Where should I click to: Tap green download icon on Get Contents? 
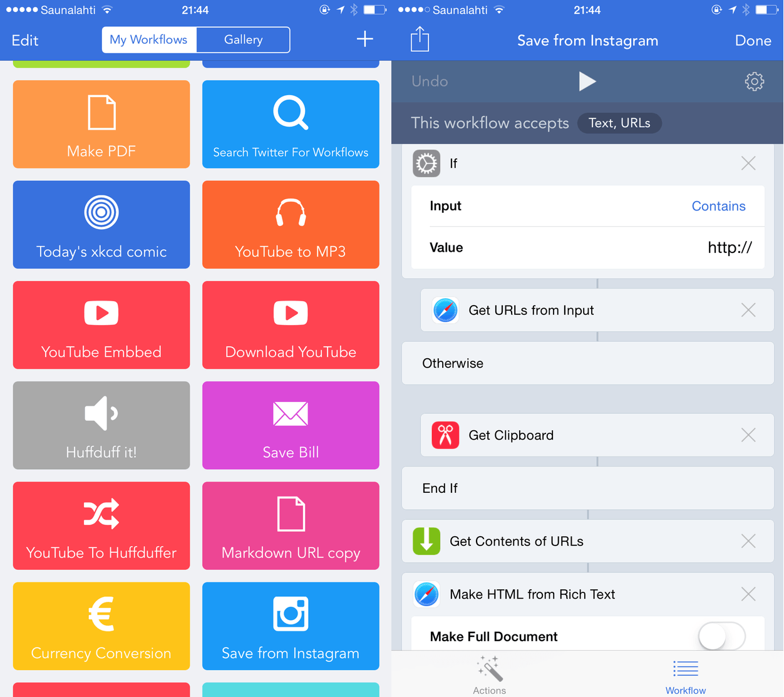[x=426, y=541]
